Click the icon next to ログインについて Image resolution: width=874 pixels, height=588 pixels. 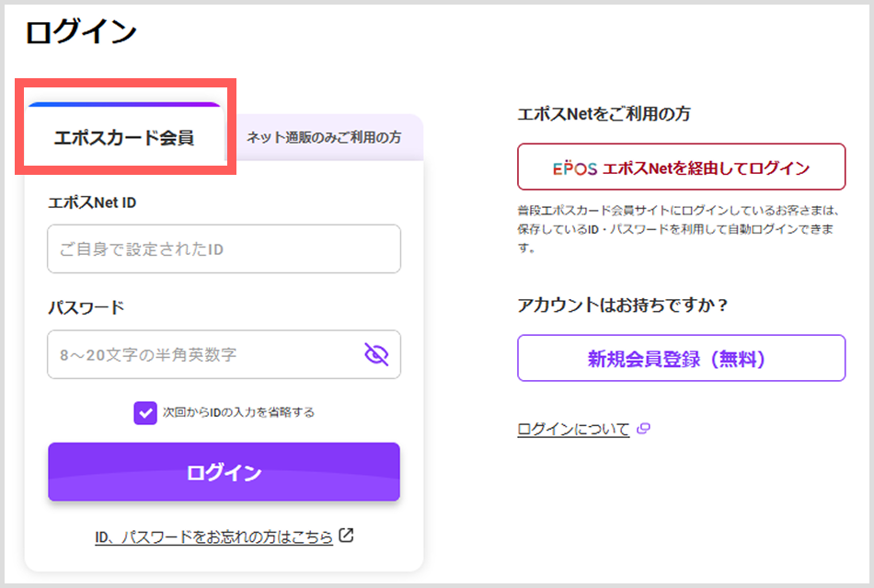coord(643,429)
